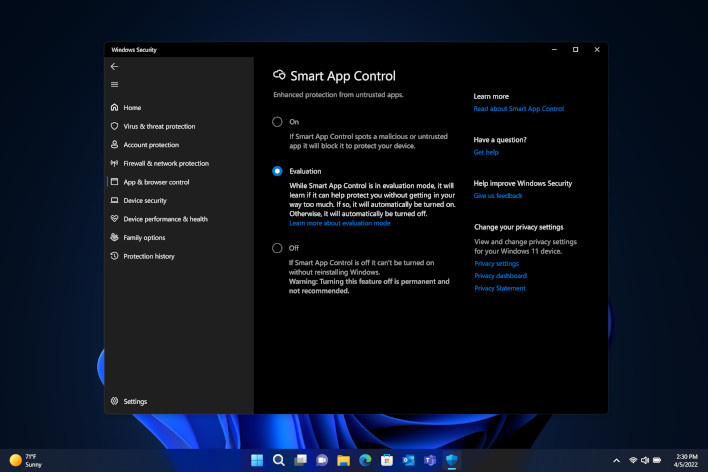The height and width of the screenshot is (472, 708).
Task: Maximize the Windows Security window
Action: (x=575, y=50)
